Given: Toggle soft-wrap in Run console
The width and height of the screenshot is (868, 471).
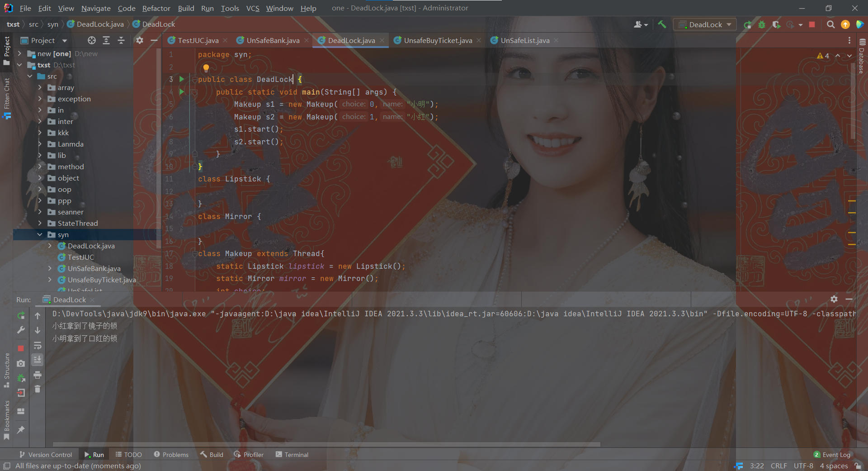Looking at the screenshot, I should click(x=38, y=346).
